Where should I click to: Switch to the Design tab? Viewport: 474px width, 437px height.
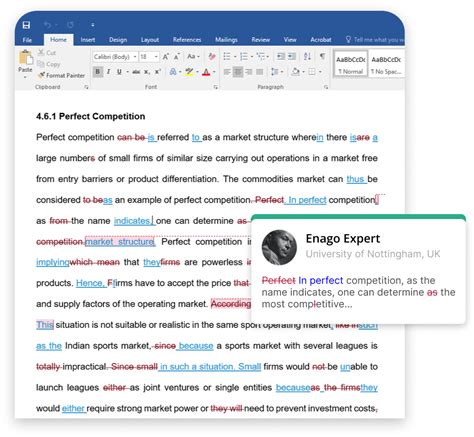click(118, 40)
